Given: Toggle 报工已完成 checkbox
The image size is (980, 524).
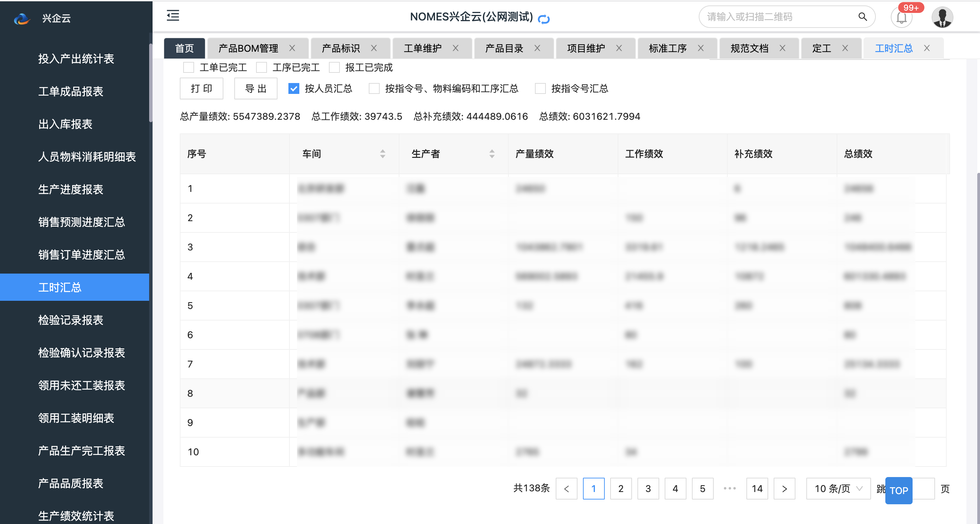Looking at the screenshot, I should [x=334, y=67].
